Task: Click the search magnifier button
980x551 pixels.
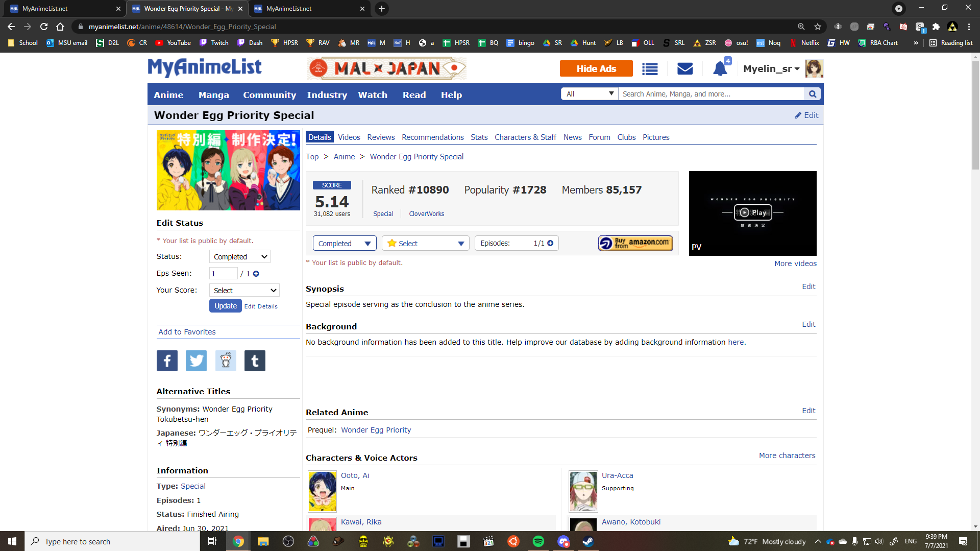Action: pyautogui.click(x=813, y=94)
